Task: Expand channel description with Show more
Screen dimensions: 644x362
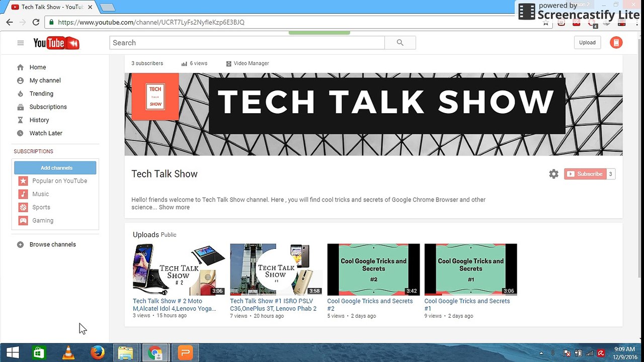Action: [174, 207]
